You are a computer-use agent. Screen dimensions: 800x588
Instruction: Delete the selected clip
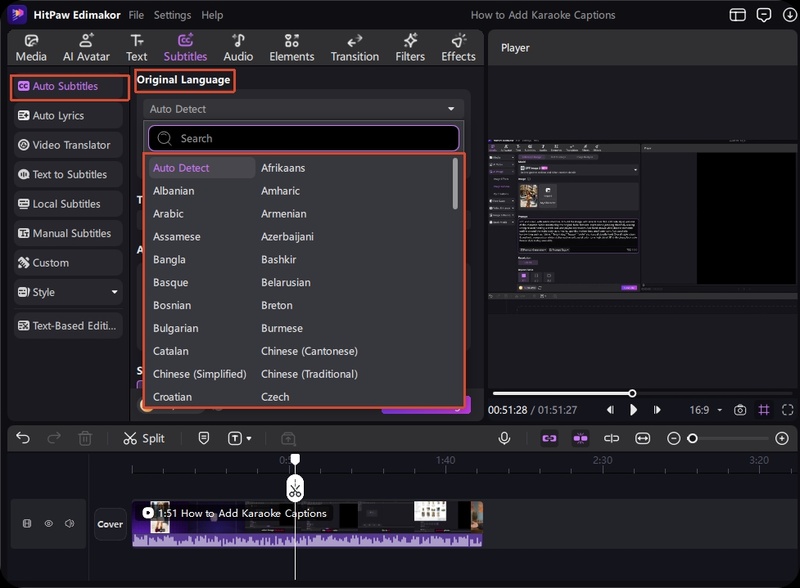pos(85,438)
